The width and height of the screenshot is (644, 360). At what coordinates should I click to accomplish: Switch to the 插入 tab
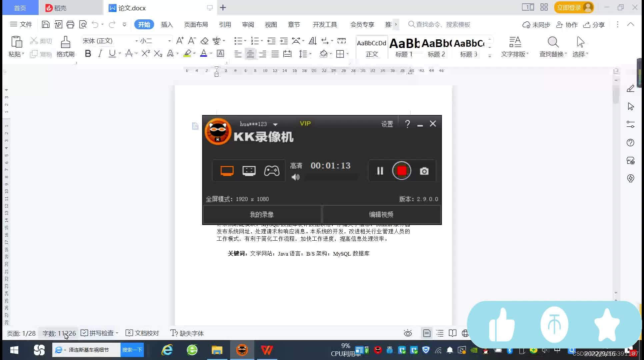pyautogui.click(x=167, y=24)
